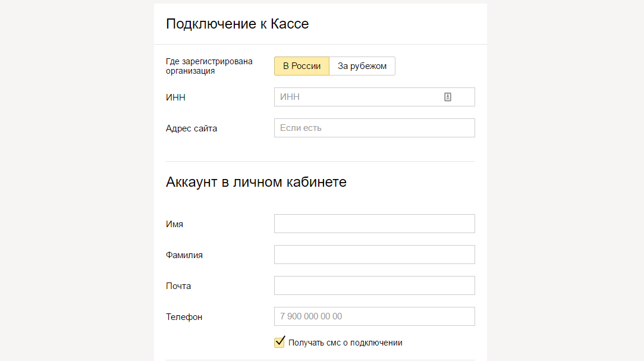644x361 pixels.
Task: Click the "ИНН" field label
Action: pos(175,98)
